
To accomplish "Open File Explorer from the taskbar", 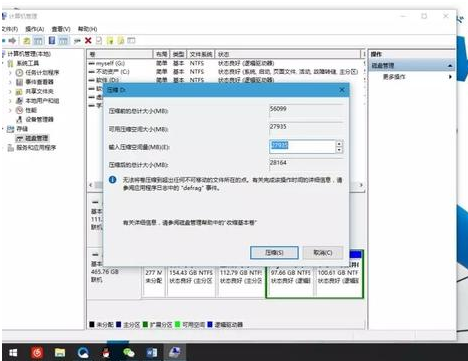I will click(60, 353).
